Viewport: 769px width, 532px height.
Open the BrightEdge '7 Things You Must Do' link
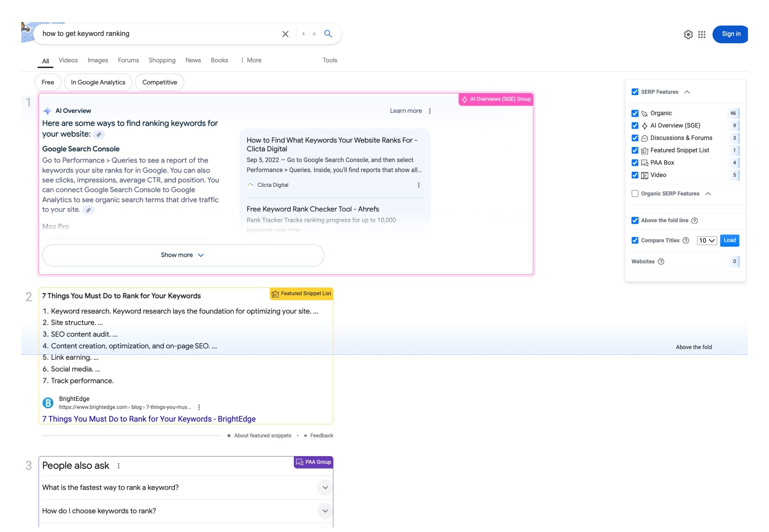coord(149,419)
